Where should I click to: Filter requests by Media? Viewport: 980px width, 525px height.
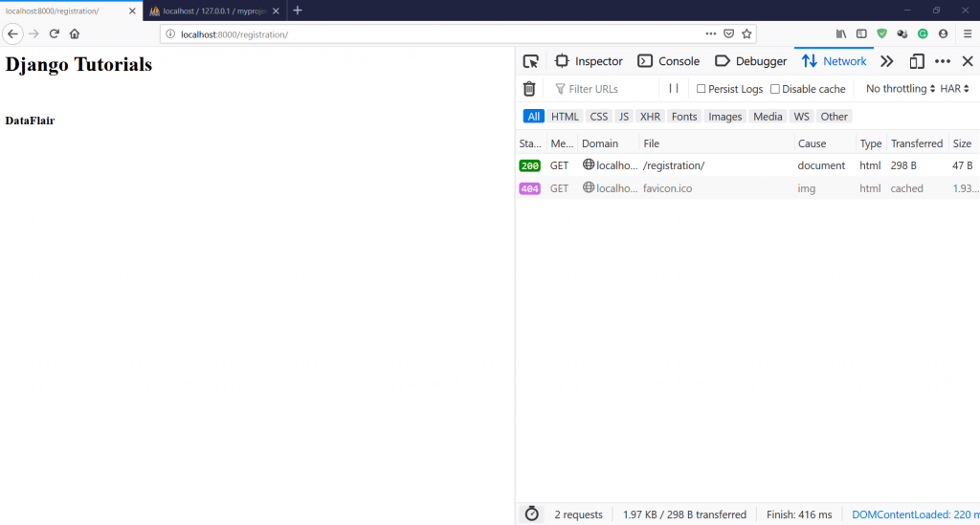pos(768,117)
